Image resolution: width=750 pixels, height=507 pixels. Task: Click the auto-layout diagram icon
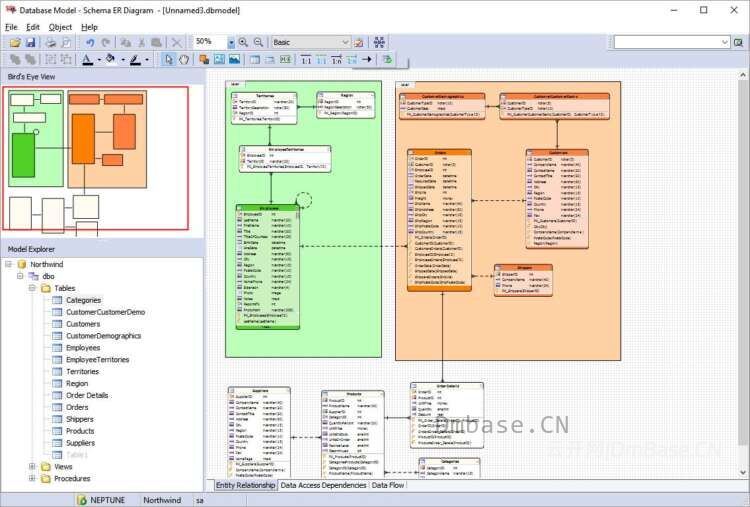coord(379,43)
